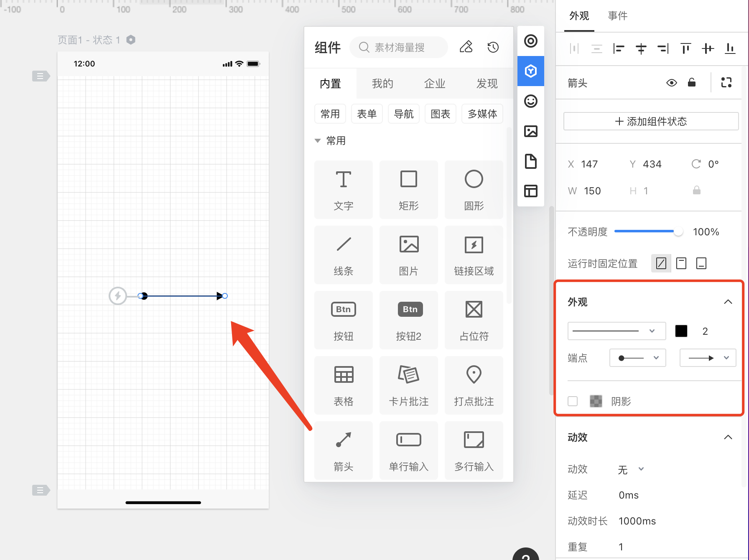Click the target circle icon in vertical toolbar

point(531,41)
